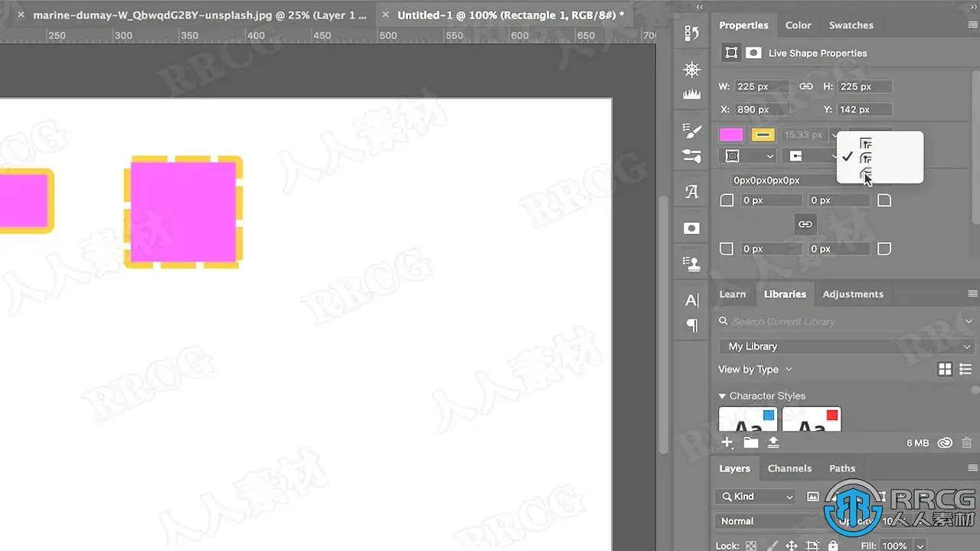This screenshot has height=551, width=980.
Task: Close the marine-dumay document tab
Action: (x=21, y=15)
